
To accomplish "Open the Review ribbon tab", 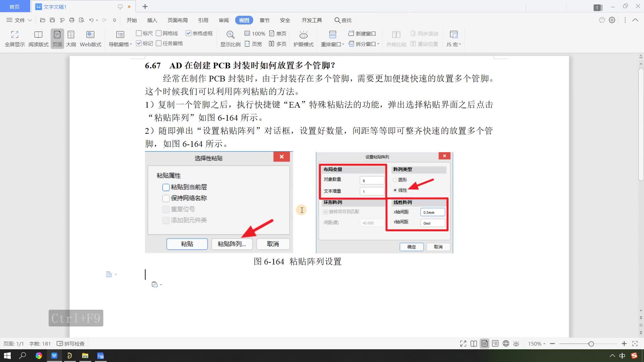I will 223,20.
